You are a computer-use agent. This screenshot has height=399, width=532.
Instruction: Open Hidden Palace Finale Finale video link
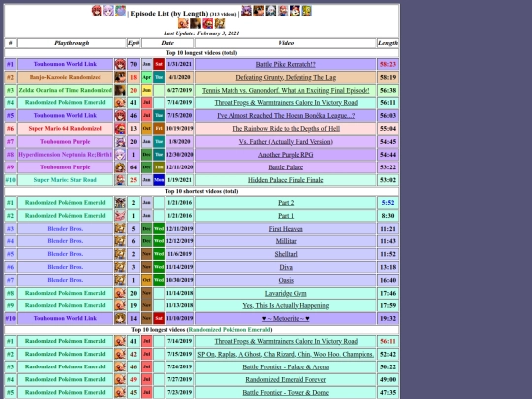[x=286, y=180]
